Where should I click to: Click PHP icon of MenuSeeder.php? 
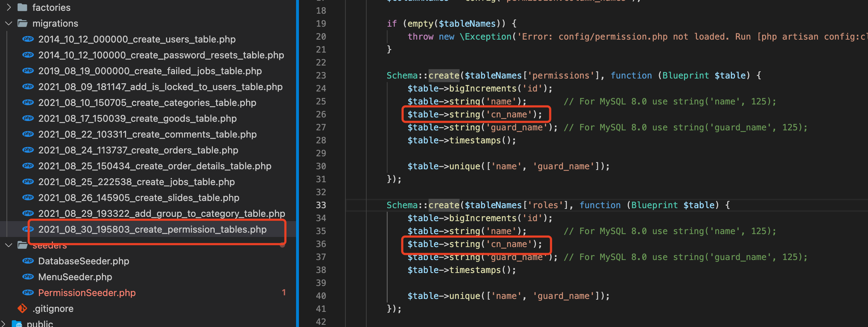28,277
